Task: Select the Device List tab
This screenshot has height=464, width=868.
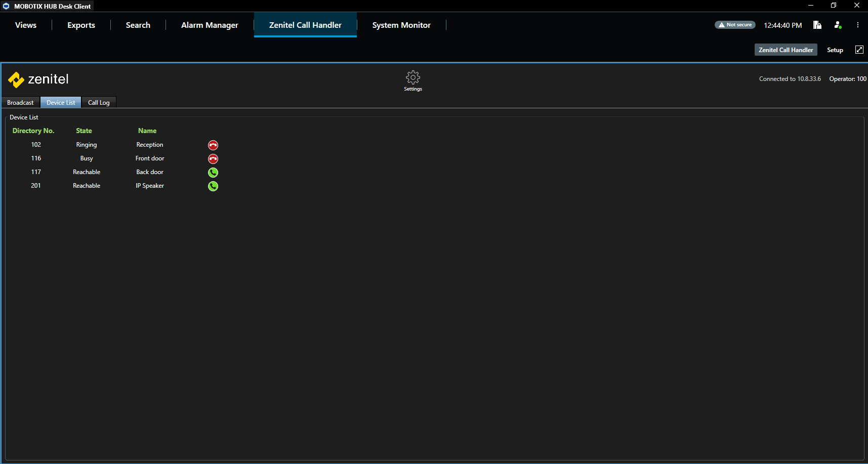Action: pos(61,102)
